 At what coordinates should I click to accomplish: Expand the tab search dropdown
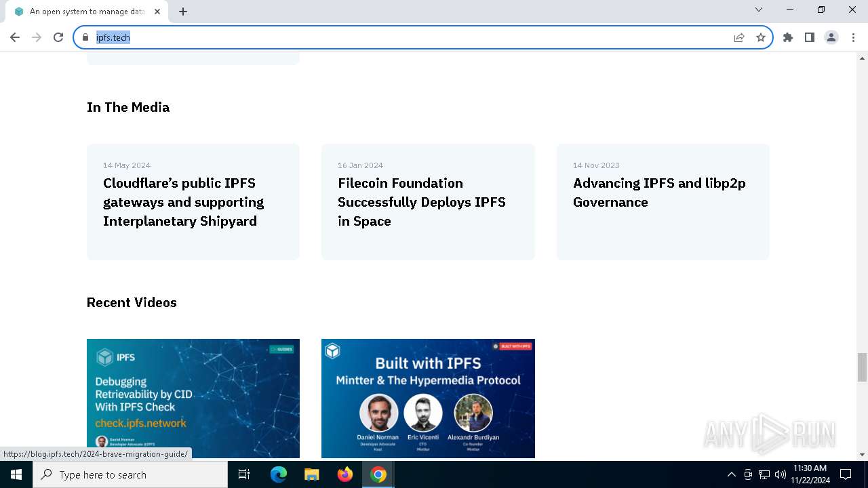pos(759,9)
